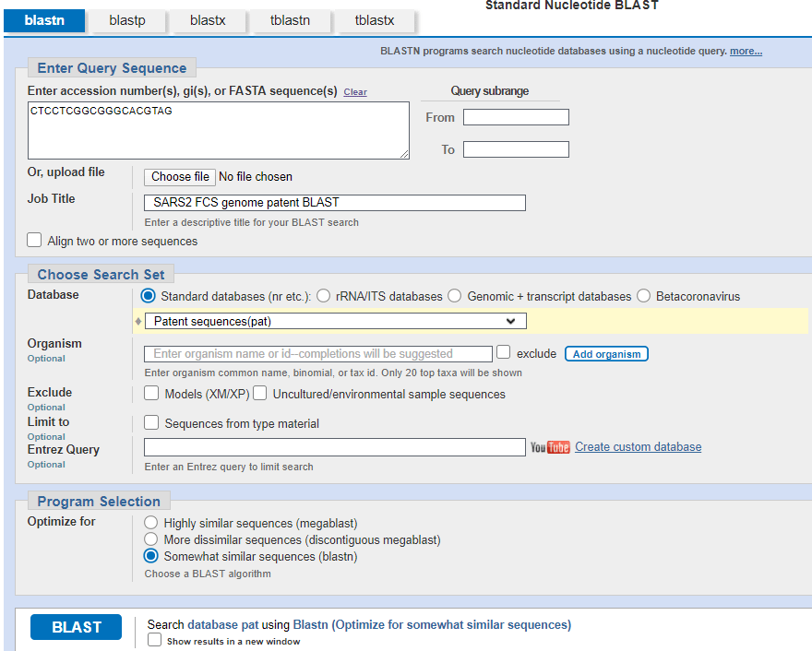Screen dimensions: 812x651
Task: Select More dissimilar sequences (discontiguous megablast)
Action: pos(150,539)
